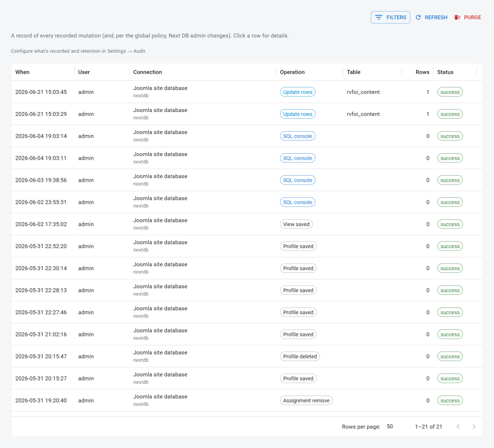Open rows per page dropdown showing 50

pyautogui.click(x=390, y=426)
